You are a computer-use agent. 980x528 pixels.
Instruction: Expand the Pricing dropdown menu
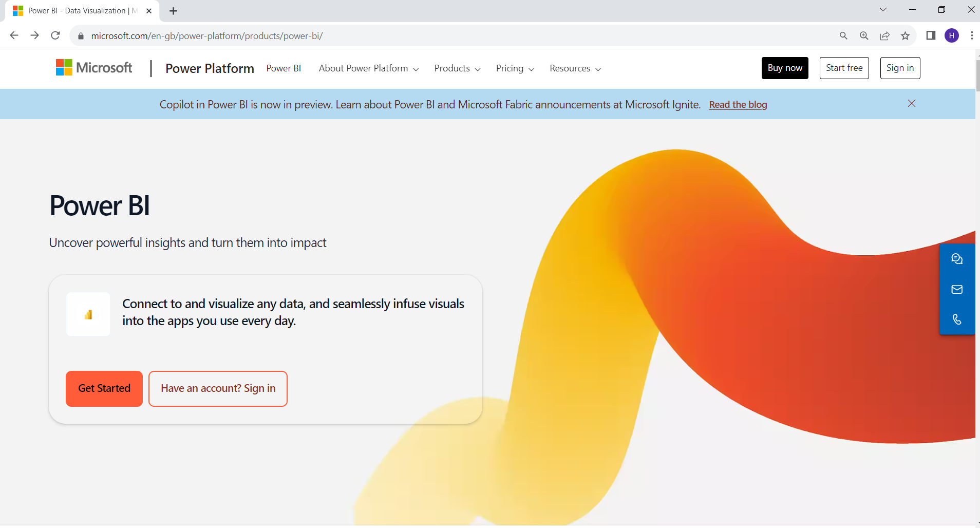pos(515,68)
